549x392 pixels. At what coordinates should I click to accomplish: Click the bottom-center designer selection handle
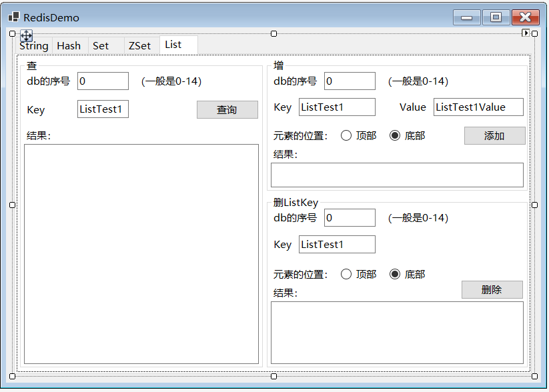(x=273, y=376)
